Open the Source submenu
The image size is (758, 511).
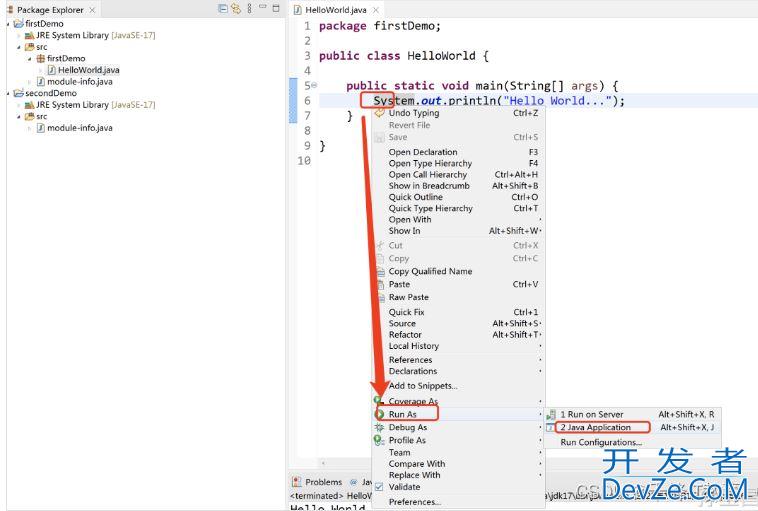(x=458, y=323)
